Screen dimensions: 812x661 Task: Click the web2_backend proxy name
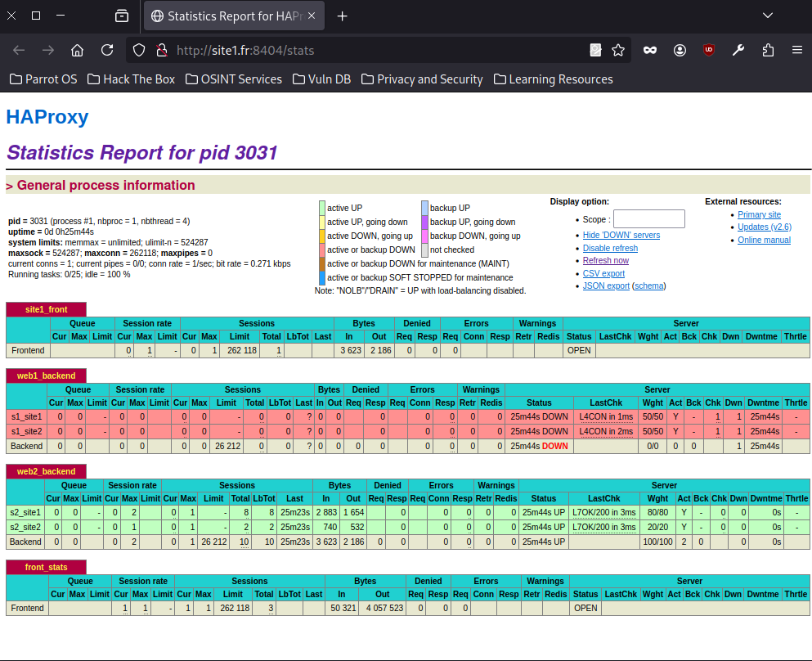[x=46, y=471]
